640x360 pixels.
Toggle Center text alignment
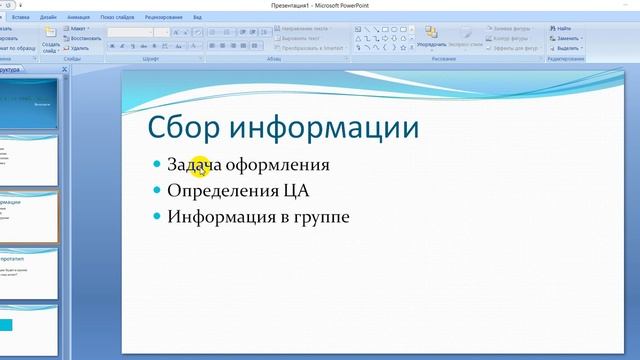point(222,46)
